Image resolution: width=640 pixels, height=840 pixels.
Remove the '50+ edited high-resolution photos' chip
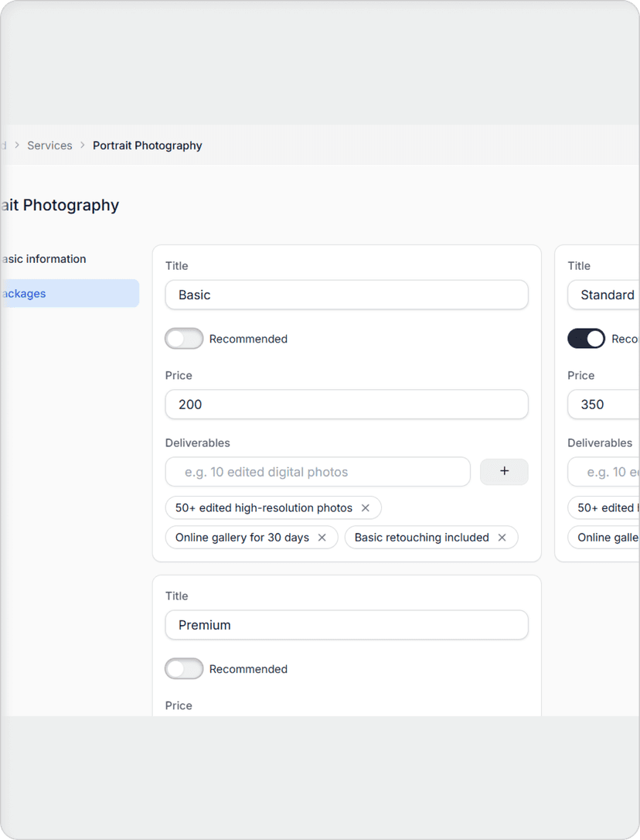tap(365, 507)
